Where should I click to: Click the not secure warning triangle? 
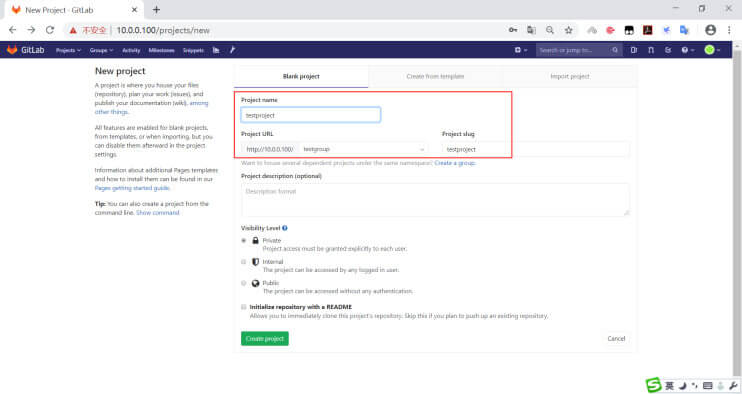point(73,30)
